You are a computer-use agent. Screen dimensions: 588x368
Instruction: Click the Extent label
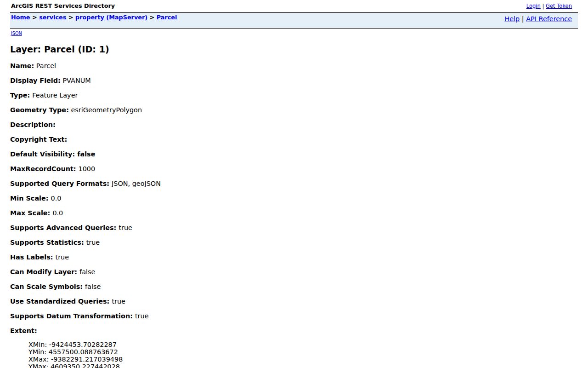click(x=23, y=331)
